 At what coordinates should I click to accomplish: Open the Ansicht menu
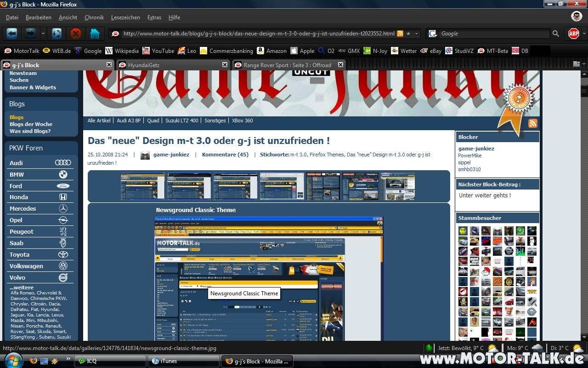click(68, 17)
